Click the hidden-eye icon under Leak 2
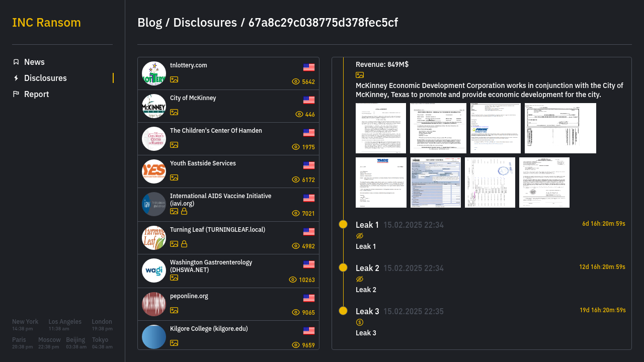Screen dimensions: 644x362 (x=360, y=279)
